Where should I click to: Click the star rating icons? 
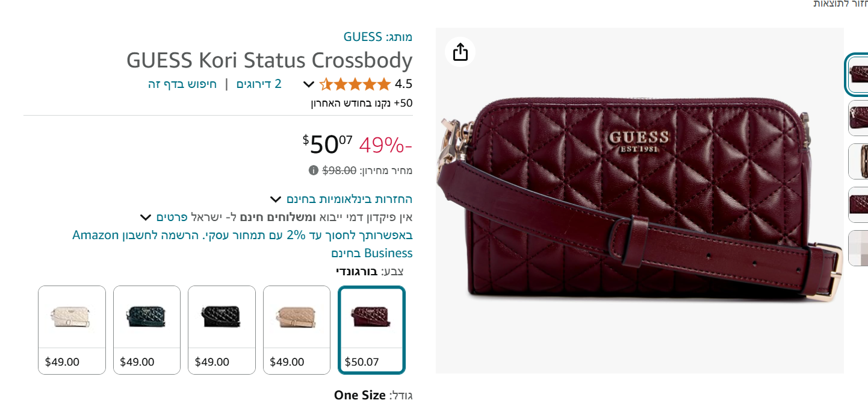pos(355,84)
